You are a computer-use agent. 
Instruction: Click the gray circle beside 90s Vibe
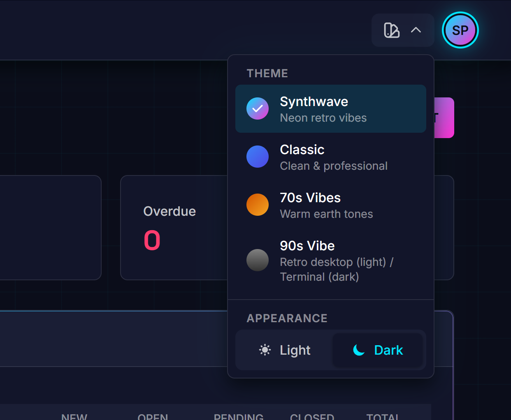tap(258, 260)
